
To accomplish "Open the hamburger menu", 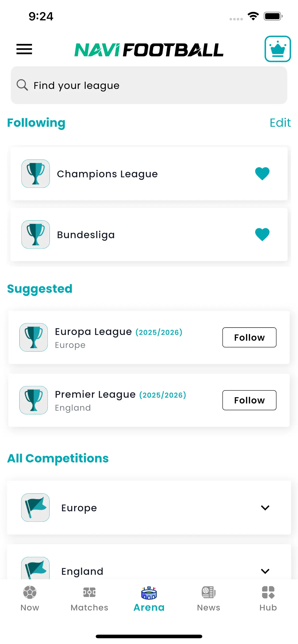I will pyautogui.click(x=24, y=49).
